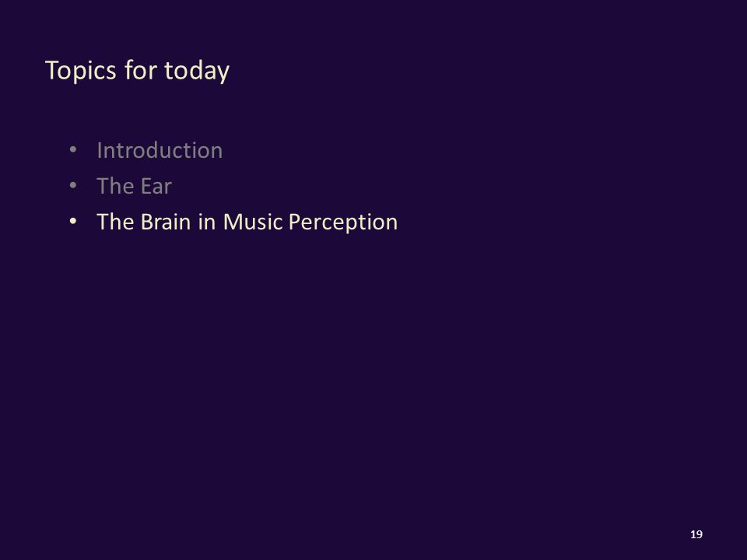Click the slide number 19
The width and height of the screenshot is (747, 560).
(696, 534)
